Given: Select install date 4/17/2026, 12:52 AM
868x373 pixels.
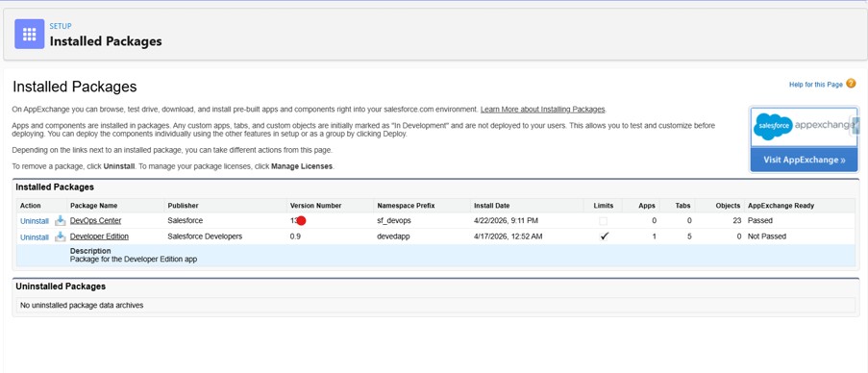Looking at the screenshot, I should [508, 236].
